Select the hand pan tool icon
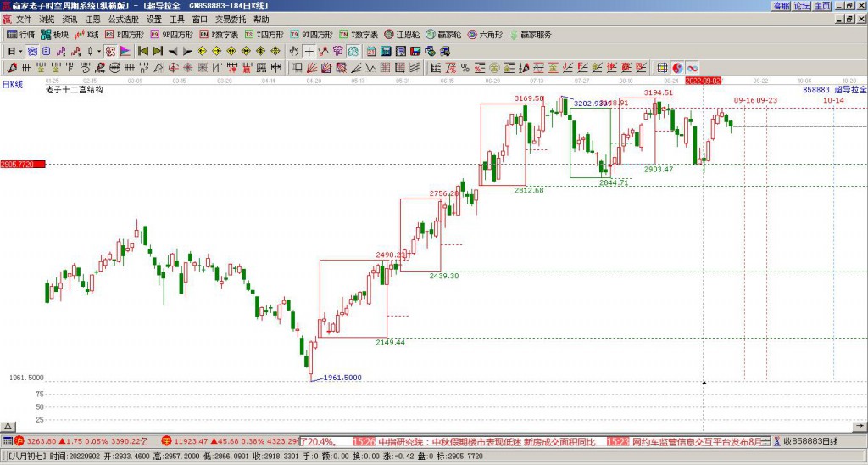The image size is (868, 465). tap(294, 51)
